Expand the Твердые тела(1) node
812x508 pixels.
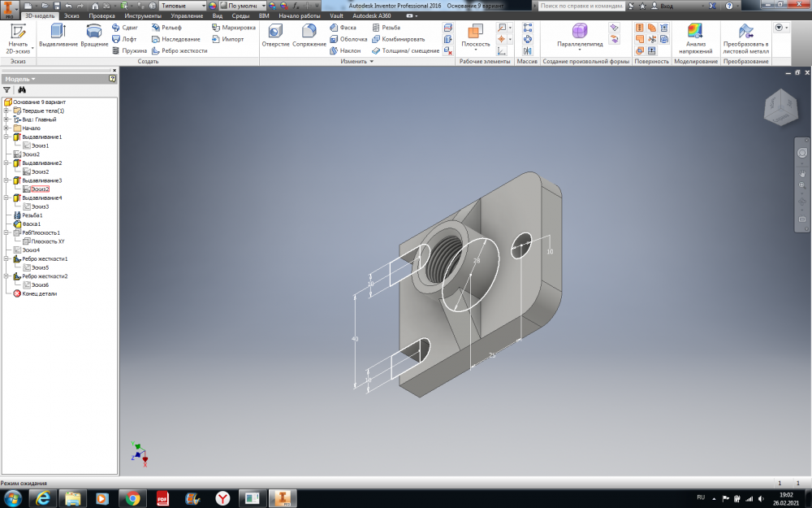coord(6,111)
